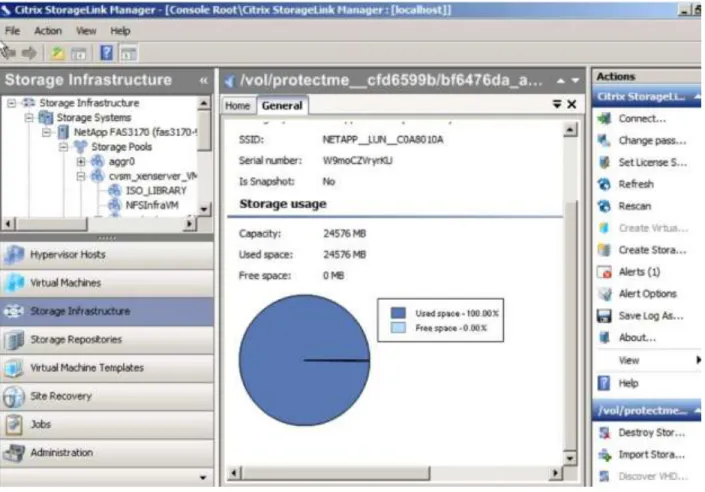Click the Import Storage action icon
Screen dimensions: 705x492
point(604,455)
